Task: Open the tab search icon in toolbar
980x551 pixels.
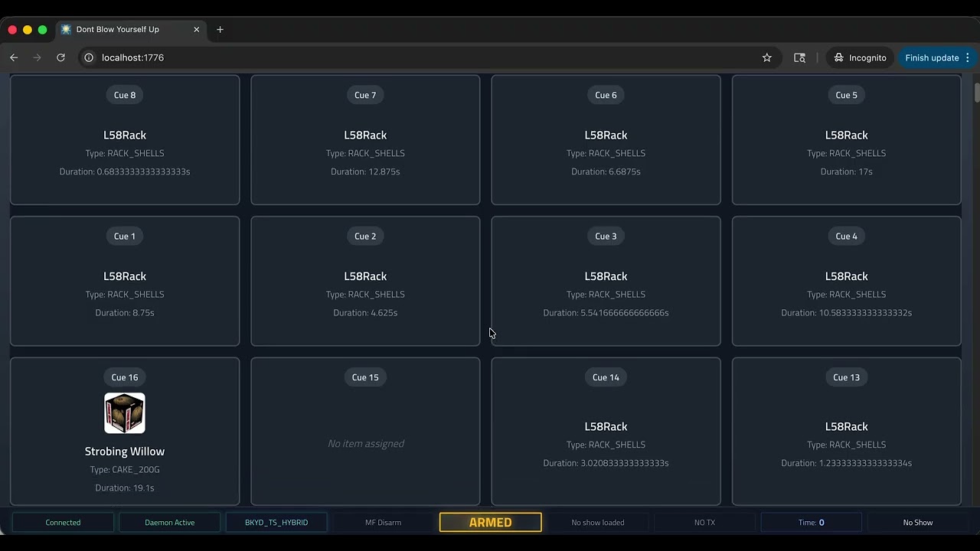Action: point(799,57)
